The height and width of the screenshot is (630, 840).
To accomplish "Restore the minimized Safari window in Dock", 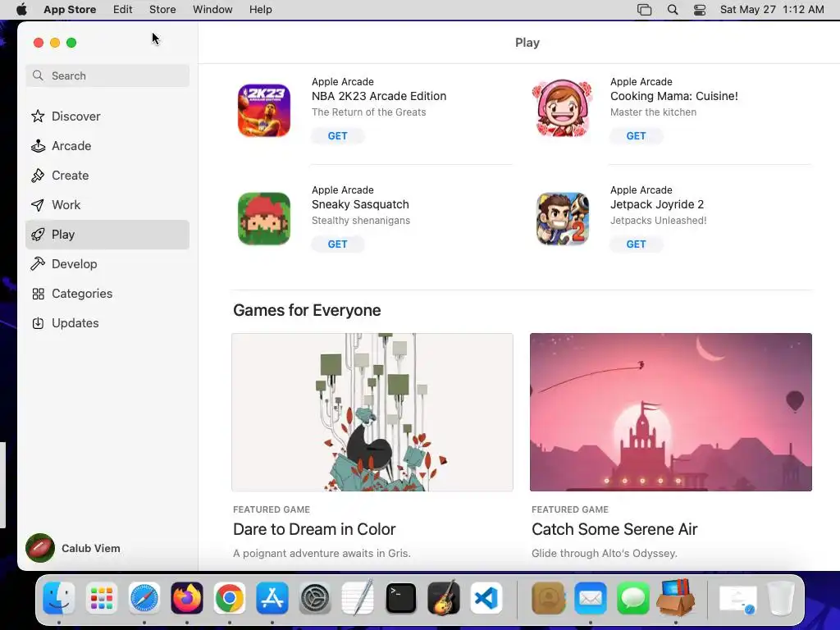I will click(x=737, y=599).
